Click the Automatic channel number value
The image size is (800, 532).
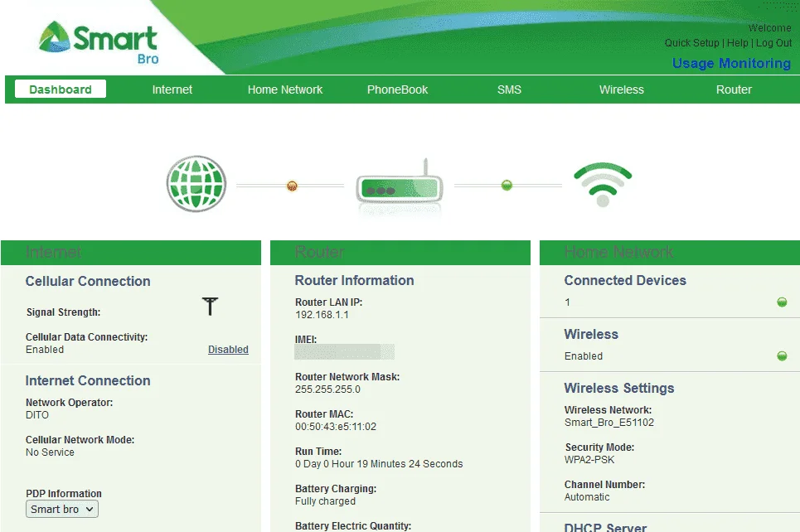tap(587, 497)
